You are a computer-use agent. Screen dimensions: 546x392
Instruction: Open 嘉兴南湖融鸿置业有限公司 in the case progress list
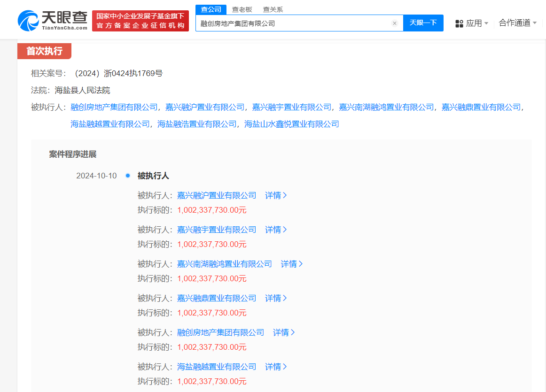click(225, 264)
